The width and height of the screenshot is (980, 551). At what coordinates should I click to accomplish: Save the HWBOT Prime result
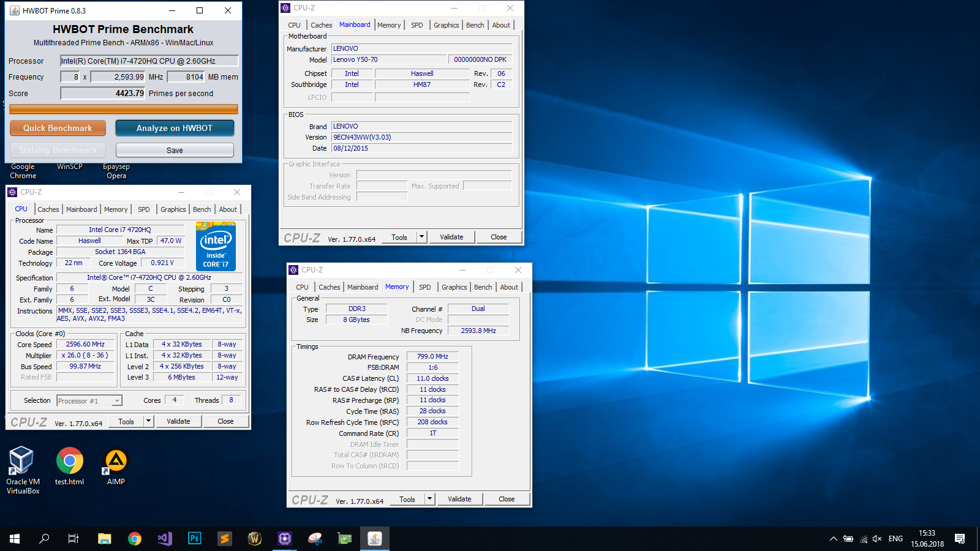(x=175, y=150)
